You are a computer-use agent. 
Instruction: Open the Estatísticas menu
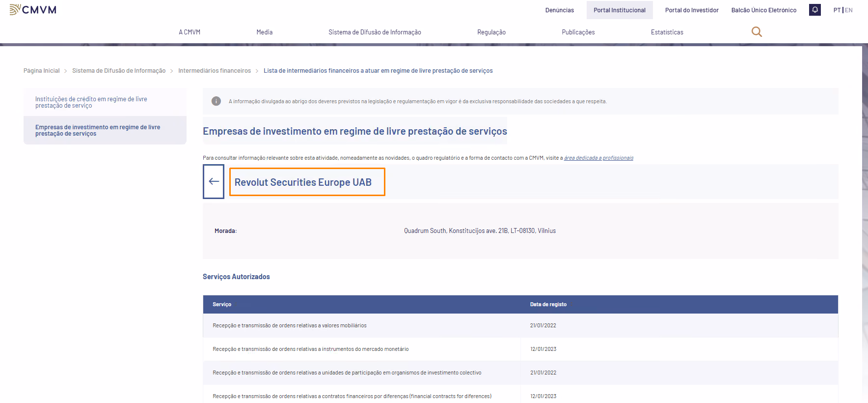(x=667, y=32)
